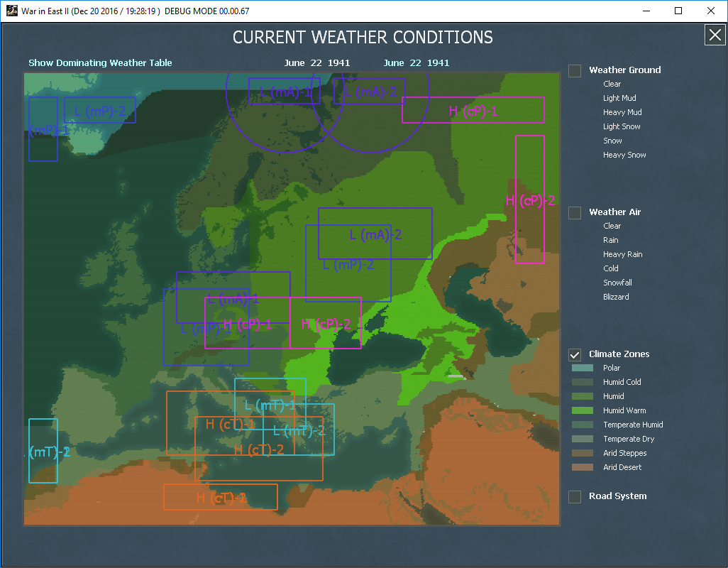Minimize the War in East II window
Image resolution: width=728 pixels, height=568 pixels.
tap(646, 11)
